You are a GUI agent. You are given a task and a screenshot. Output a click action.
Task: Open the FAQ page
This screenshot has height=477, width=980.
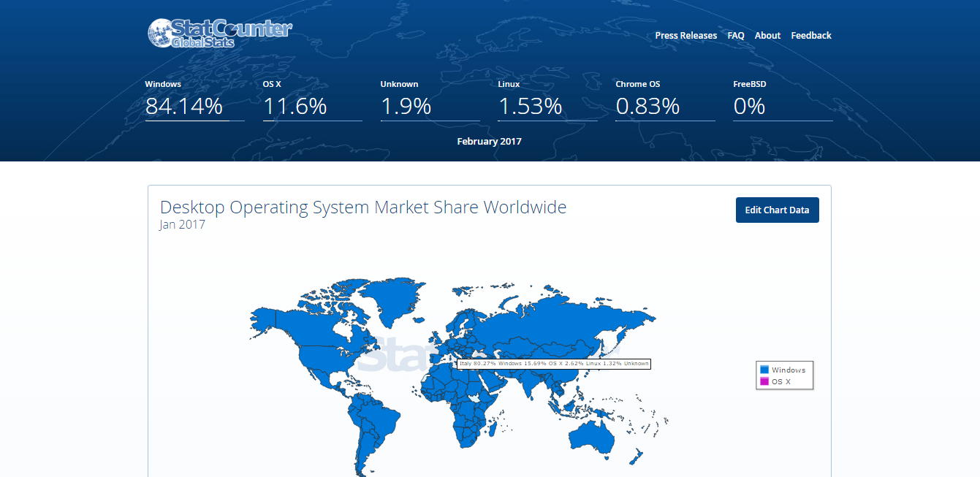pos(736,35)
